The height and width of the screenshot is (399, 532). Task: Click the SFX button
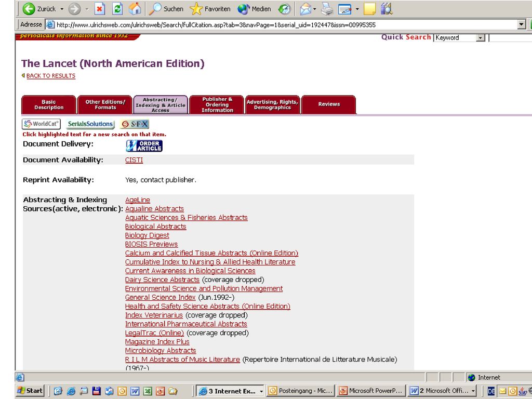coord(135,124)
